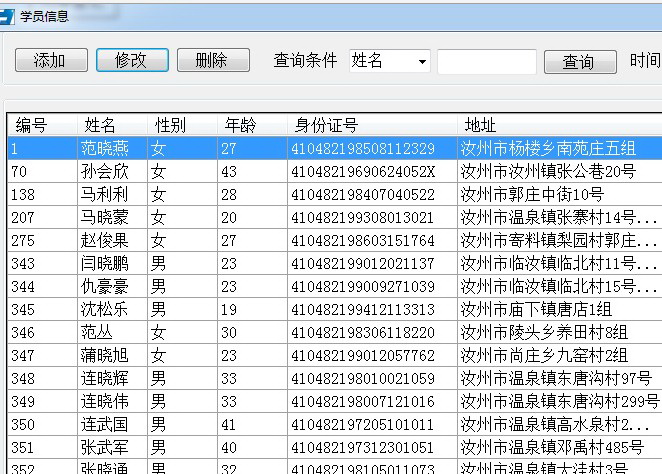Click record number 275 cell

tap(42, 240)
